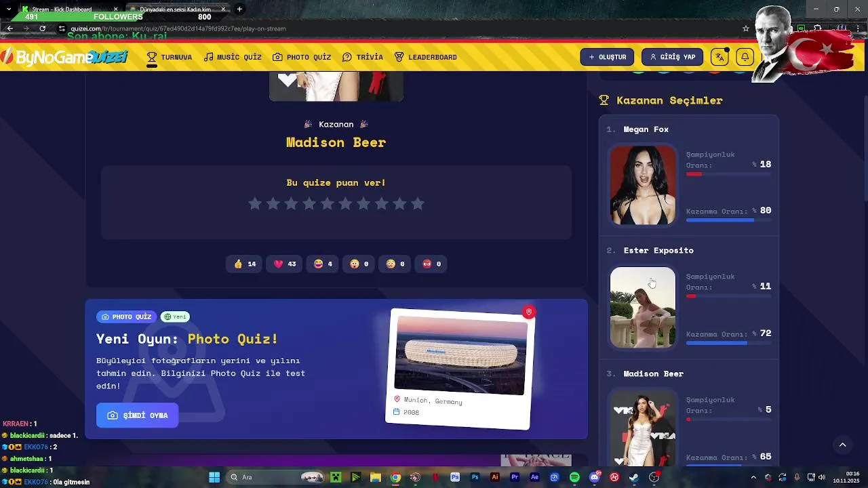The image size is (868, 488).
Task: Click the browser back arrow
Action: 9,28
